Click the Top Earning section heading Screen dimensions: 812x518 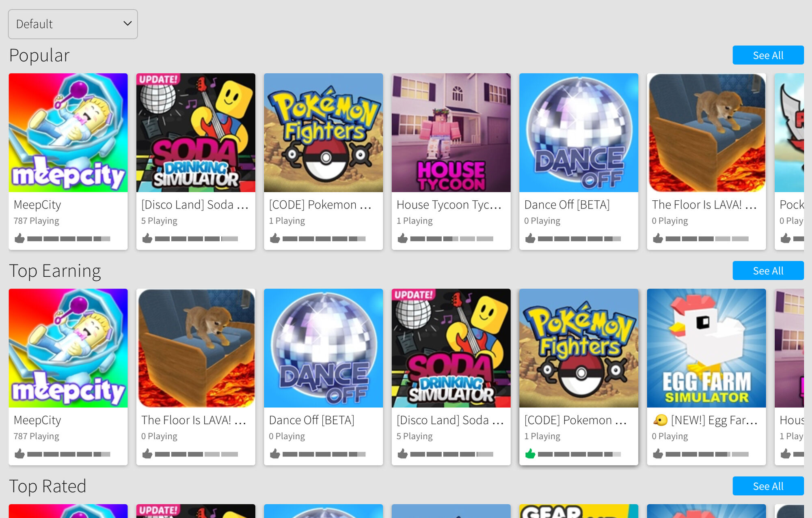pyautogui.click(x=55, y=271)
